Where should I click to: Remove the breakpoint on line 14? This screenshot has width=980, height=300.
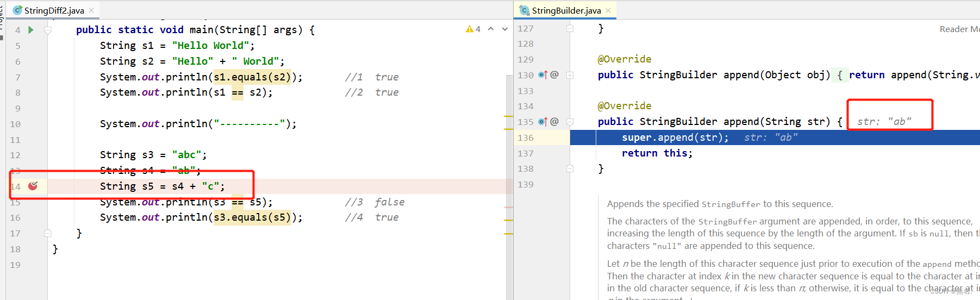click(33, 186)
